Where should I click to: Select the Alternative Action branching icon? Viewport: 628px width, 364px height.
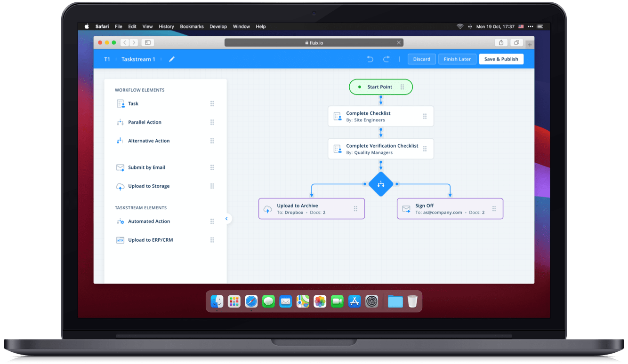(x=121, y=141)
